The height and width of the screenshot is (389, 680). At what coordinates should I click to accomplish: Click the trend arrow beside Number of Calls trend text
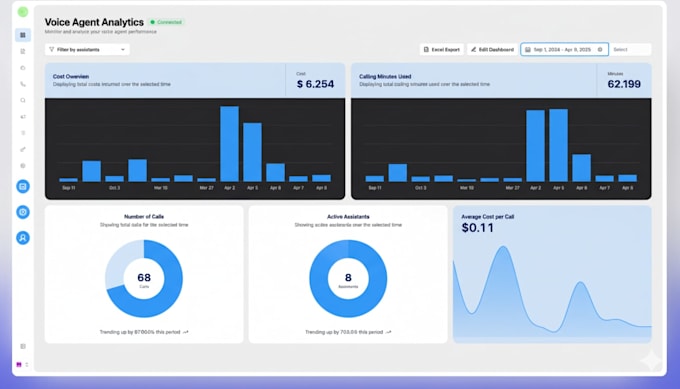pyautogui.click(x=186, y=332)
